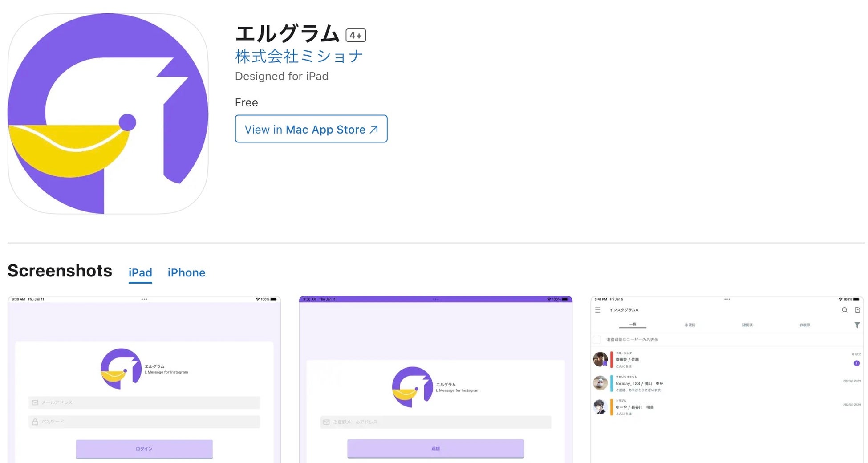Click the ご登録メールアドレス input field
Image resolution: width=868 pixels, height=463 pixels.
pyautogui.click(x=435, y=422)
